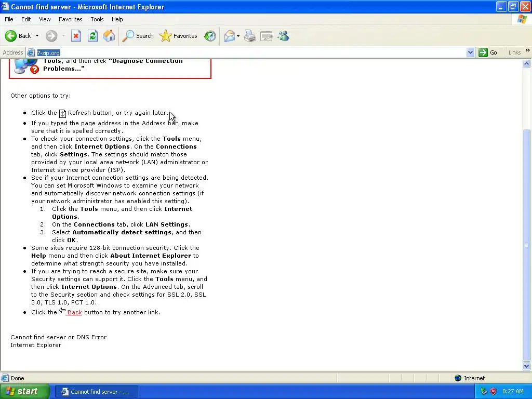Open the Edit menu
Image resolution: width=532 pixels, height=399 pixels.
26,19
